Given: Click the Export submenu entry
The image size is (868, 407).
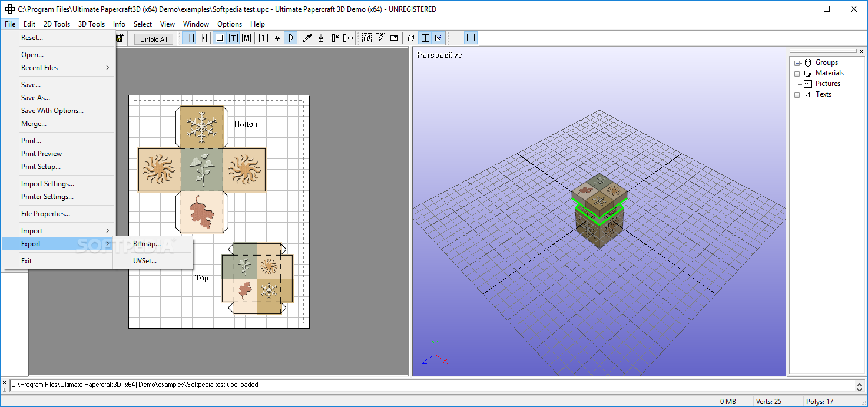Looking at the screenshot, I should [58, 244].
